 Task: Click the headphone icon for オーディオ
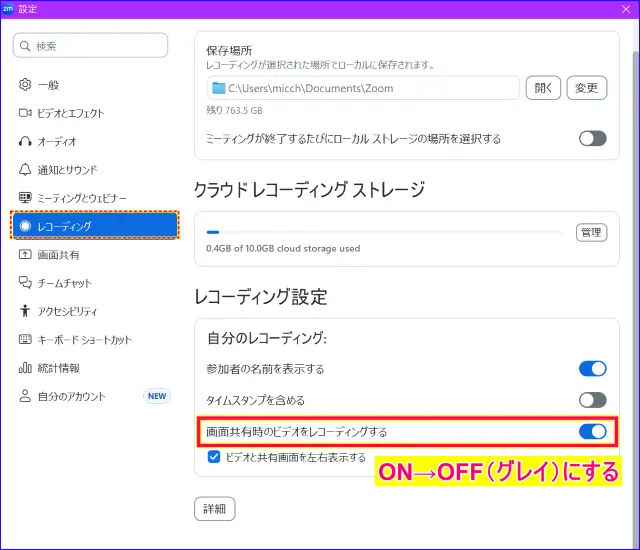coord(25,141)
